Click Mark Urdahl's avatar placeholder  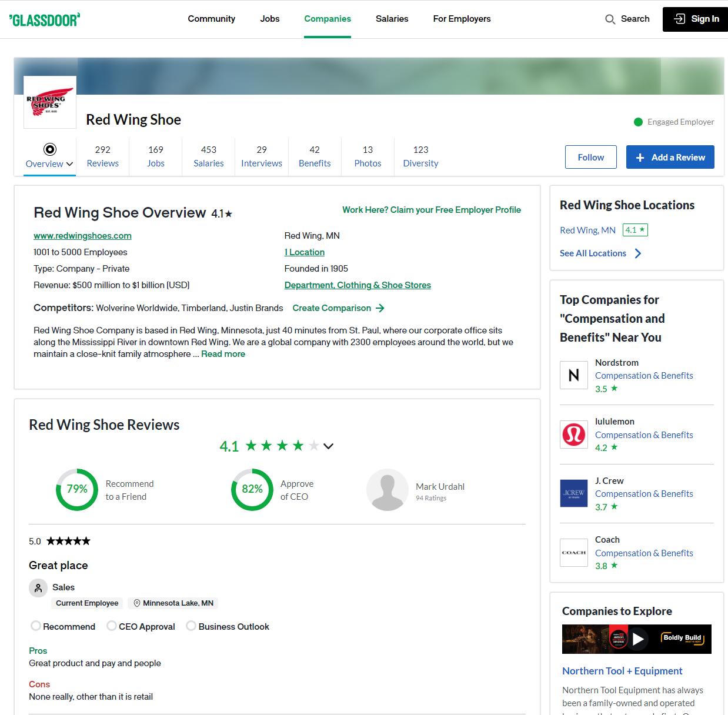tap(387, 490)
